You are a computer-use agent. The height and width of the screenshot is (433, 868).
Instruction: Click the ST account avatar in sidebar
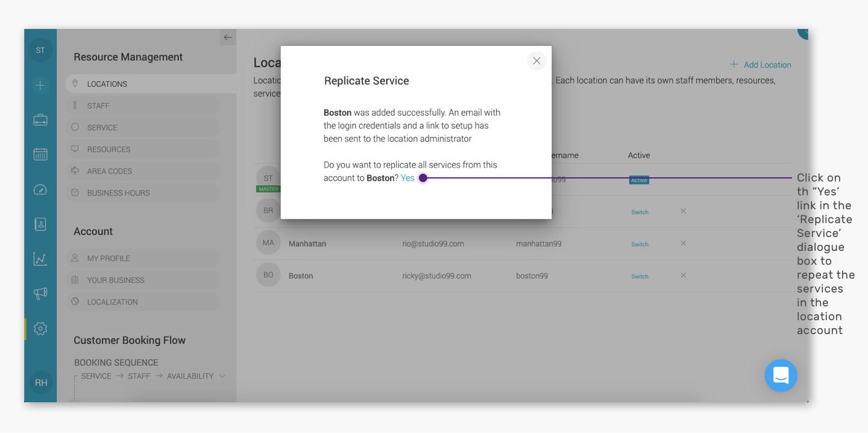pos(40,50)
